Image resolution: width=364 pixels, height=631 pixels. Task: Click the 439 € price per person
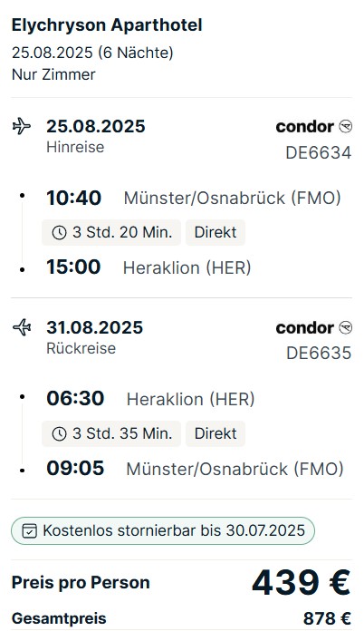pyautogui.click(x=302, y=582)
